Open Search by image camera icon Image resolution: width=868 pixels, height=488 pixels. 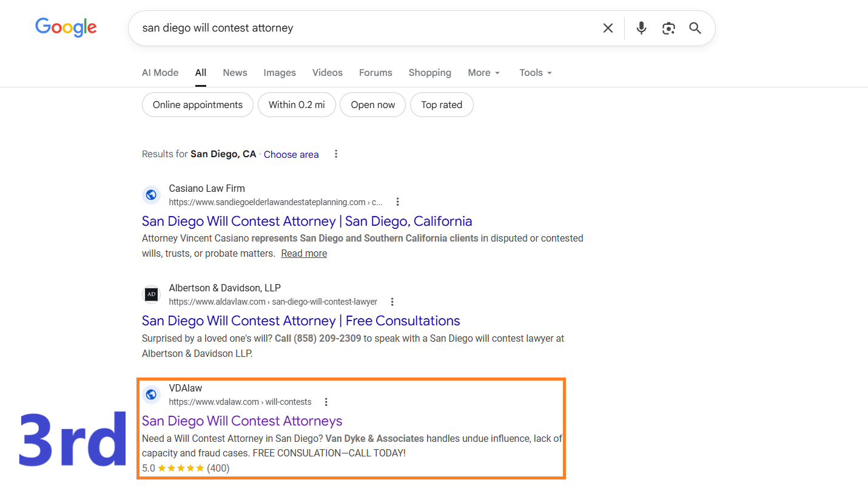[x=668, y=28]
